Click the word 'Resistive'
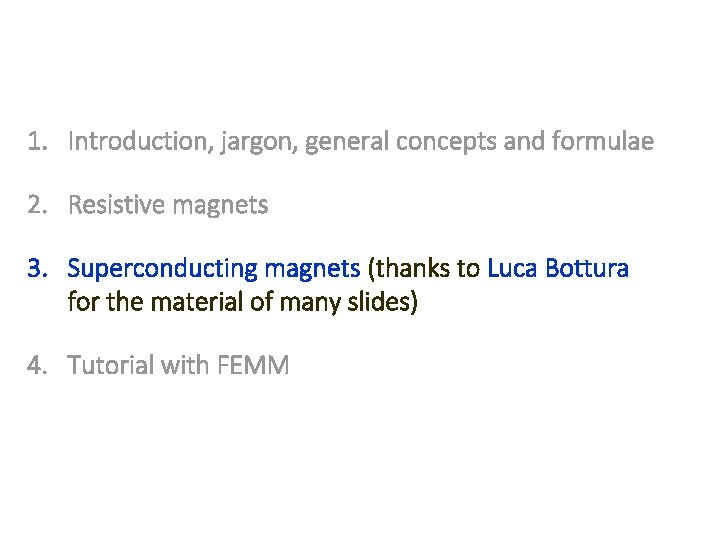 point(116,206)
